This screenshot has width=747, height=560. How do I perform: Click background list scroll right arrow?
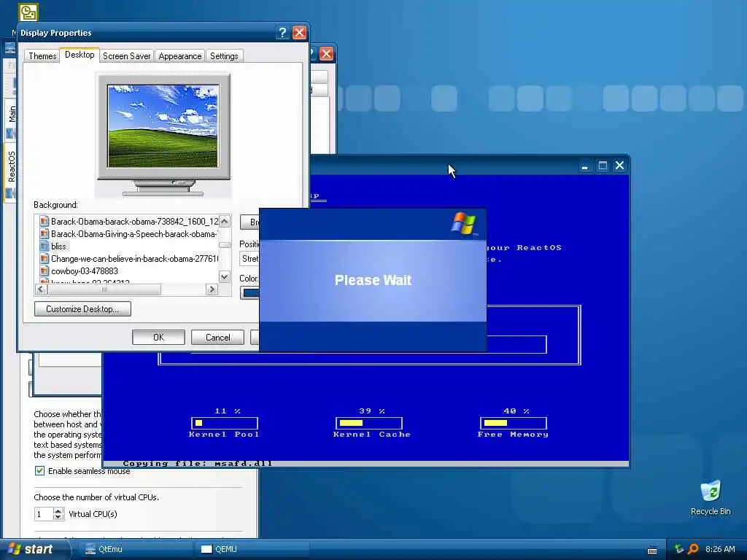pyautogui.click(x=212, y=289)
